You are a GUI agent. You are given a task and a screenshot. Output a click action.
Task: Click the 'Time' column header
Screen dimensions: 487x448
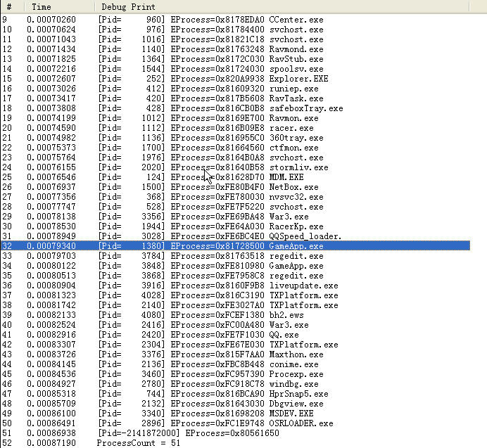pos(60,6)
